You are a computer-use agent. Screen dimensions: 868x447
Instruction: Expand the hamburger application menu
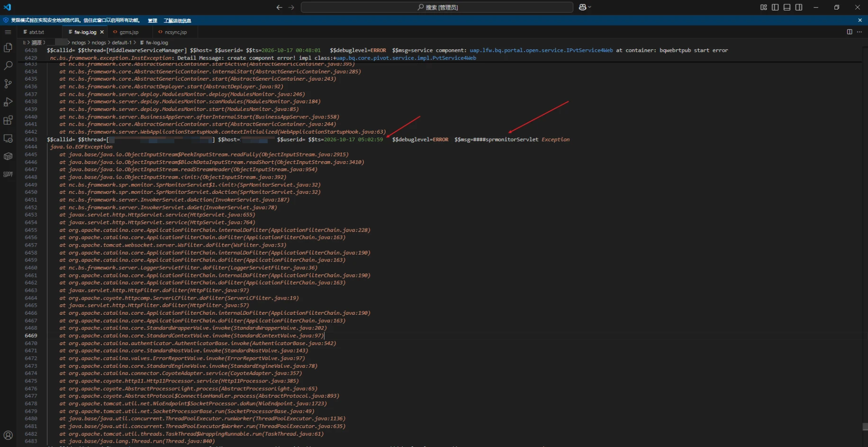coord(8,32)
